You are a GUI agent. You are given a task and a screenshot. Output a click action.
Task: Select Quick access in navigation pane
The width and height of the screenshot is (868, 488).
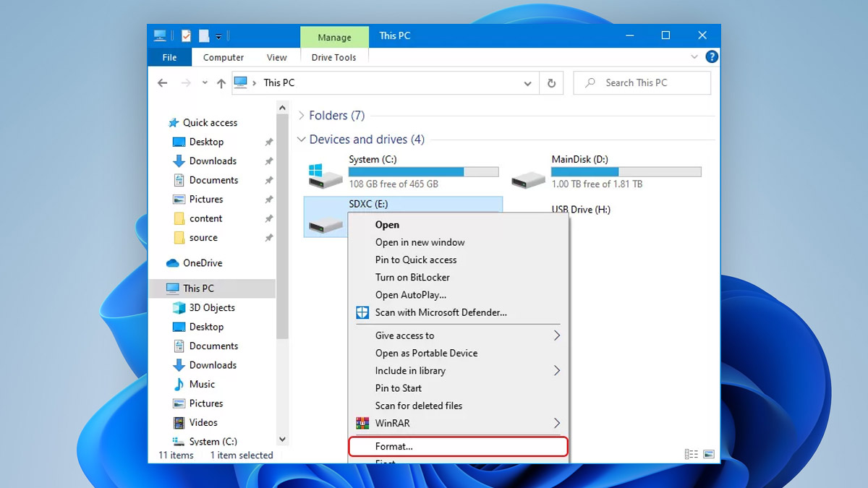coord(210,123)
